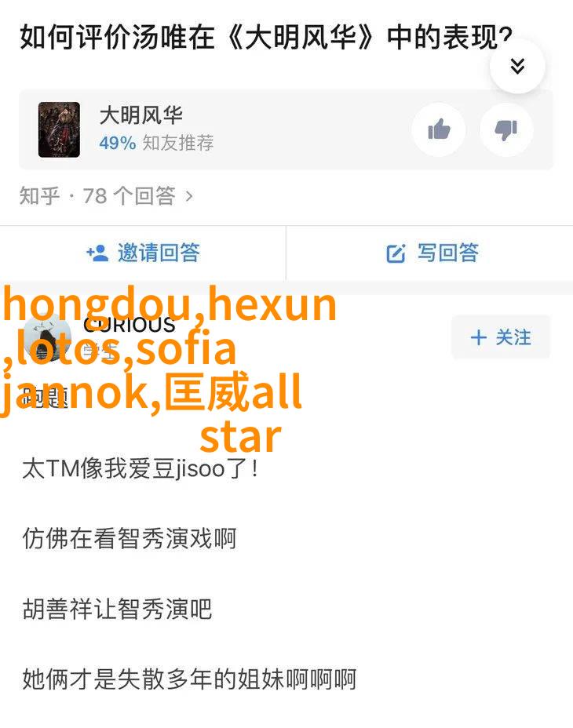Follow the author with 关注 button

[x=501, y=337]
